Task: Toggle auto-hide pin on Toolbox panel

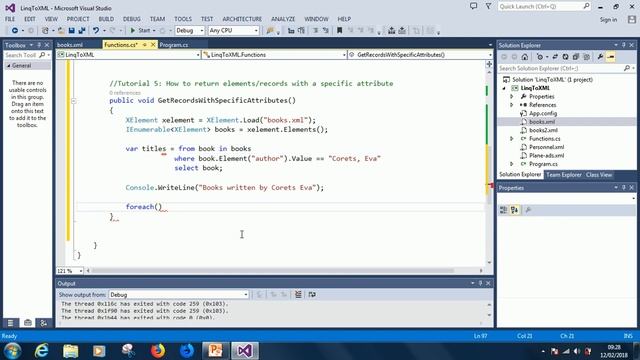Action: [39, 45]
